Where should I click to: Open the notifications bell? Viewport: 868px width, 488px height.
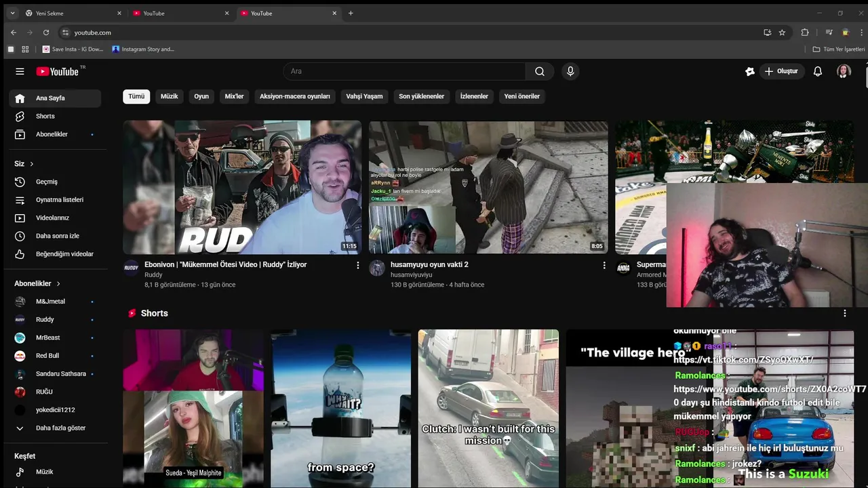point(818,71)
